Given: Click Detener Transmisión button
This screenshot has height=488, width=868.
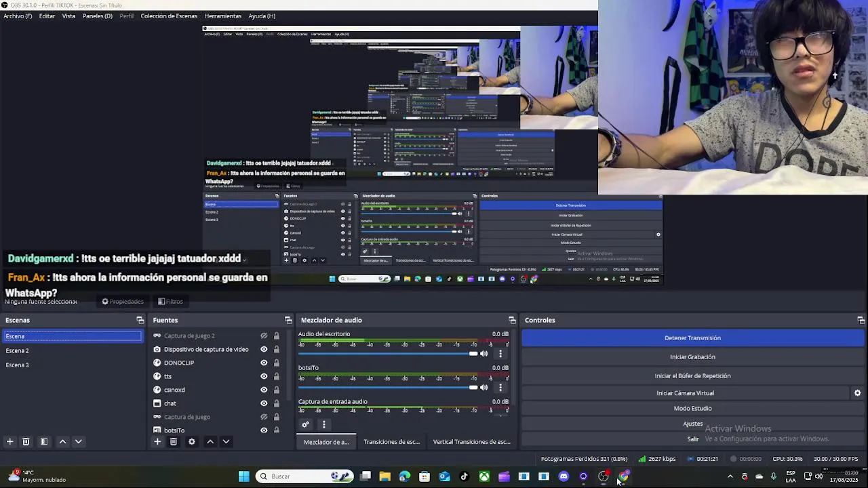Looking at the screenshot, I should 692,338.
